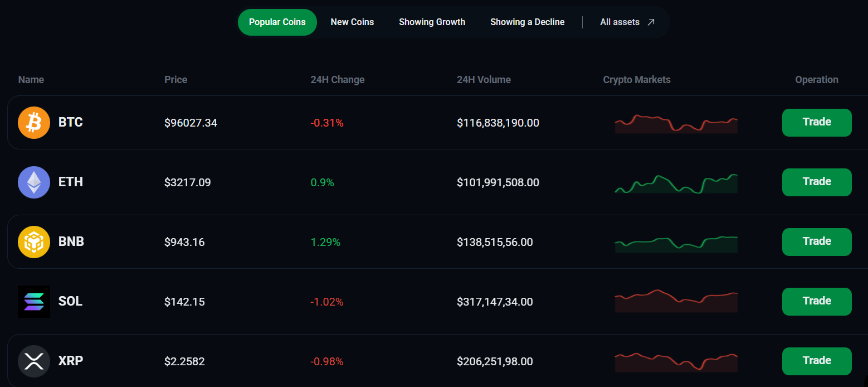Open All assets via the arrow icon
Viewport: 868px width, 387px height.
650,22
